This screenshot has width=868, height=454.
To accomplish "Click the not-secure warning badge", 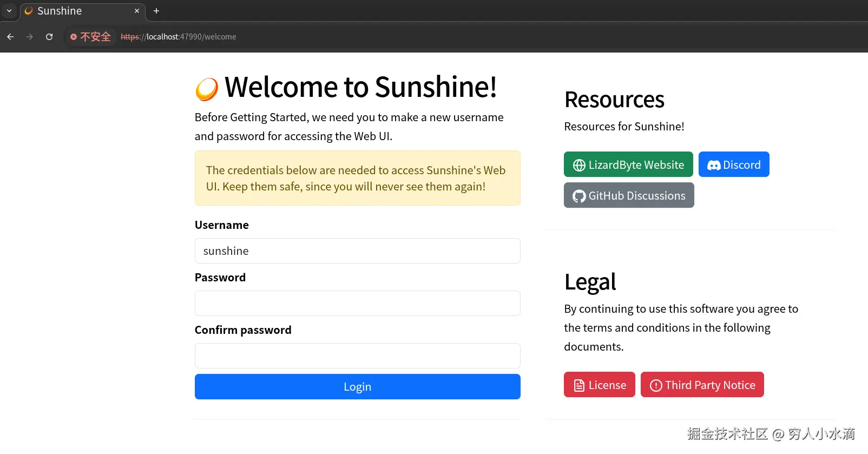I will pos(90,37).
